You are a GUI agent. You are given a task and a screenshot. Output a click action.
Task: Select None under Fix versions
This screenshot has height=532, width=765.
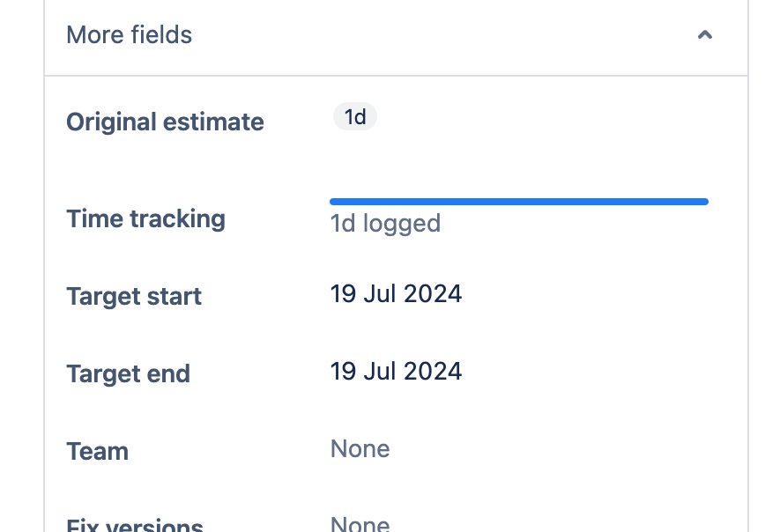click(360, 522)
